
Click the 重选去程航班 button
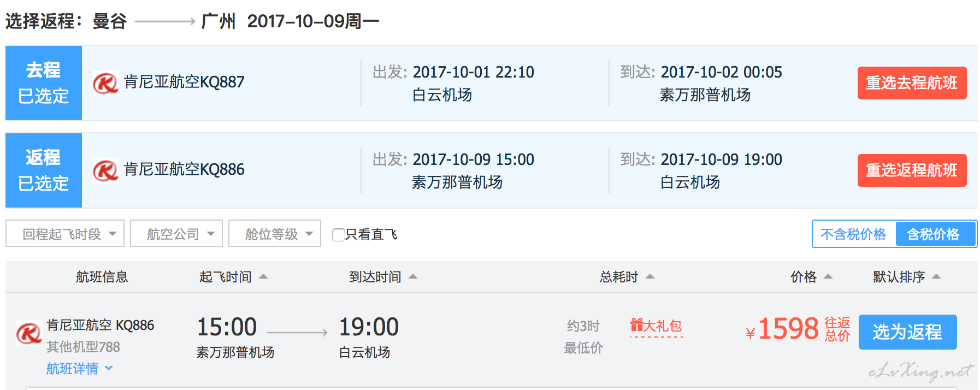coord(912,83)
